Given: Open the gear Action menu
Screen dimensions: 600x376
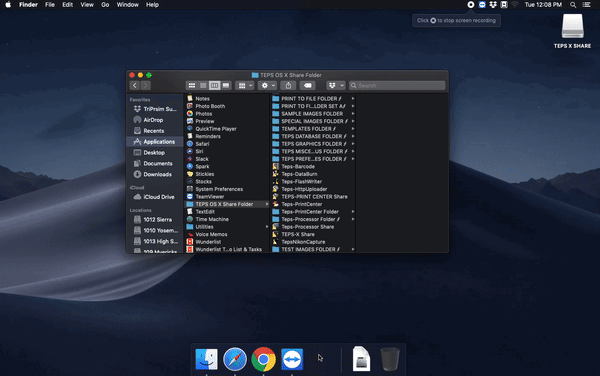Looking at the screenshot, I should [267, 85].
